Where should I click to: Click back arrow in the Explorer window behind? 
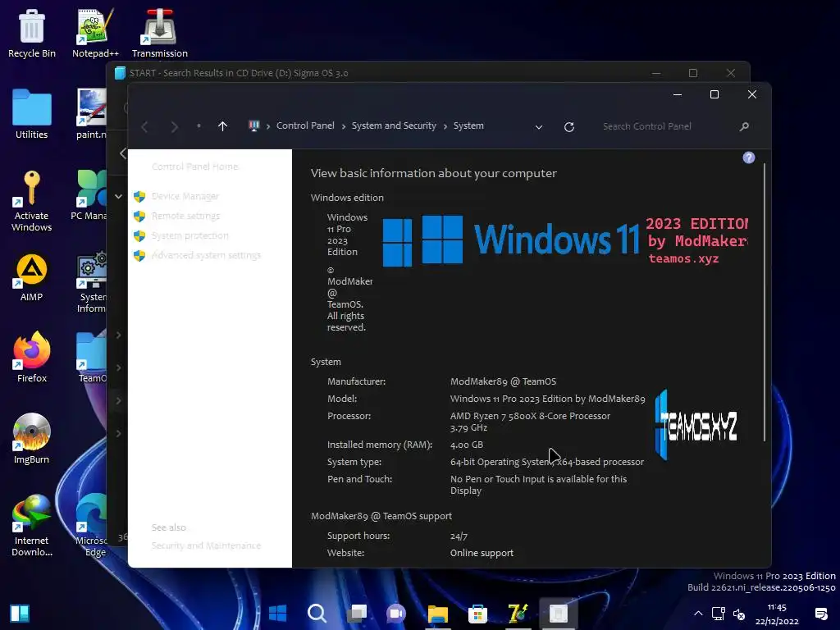coord(123,153)
